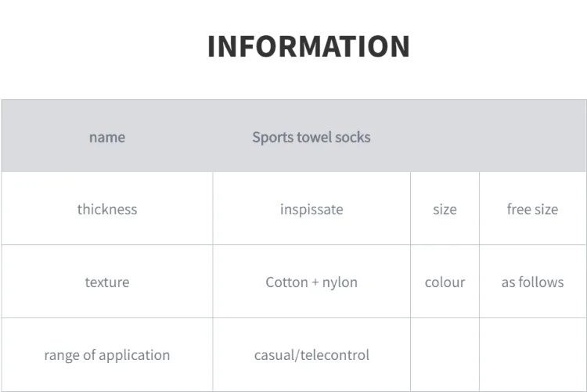The height and width of the screenshot is (392, 587).
Task: Click the INFORMATION heading
Action: click(x=309, y=46)
